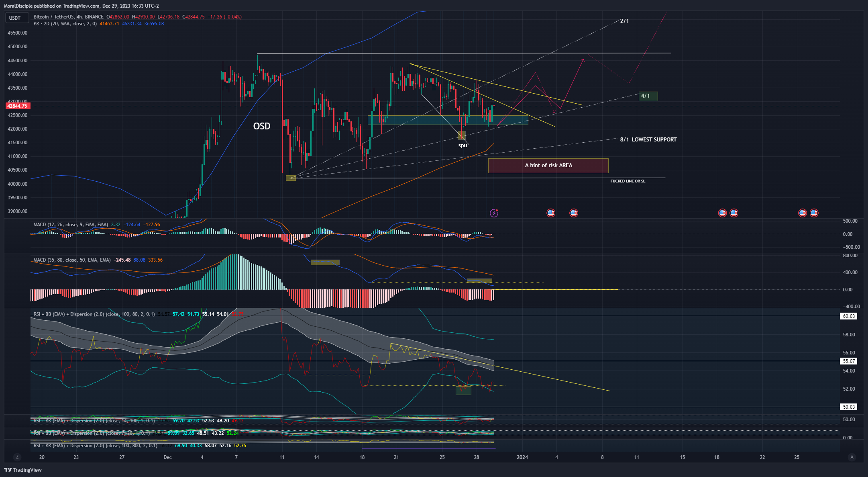Click the 40000.00 price axis value
Screen dimensions: 868x477
pos(18,184)
